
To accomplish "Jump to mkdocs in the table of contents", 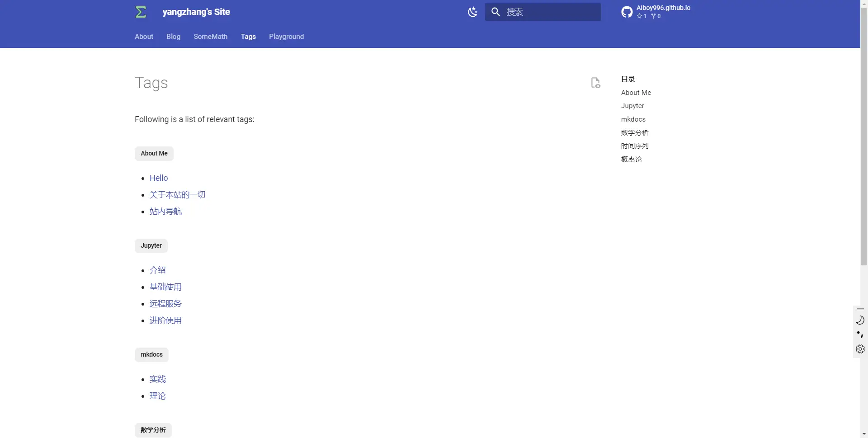I will [633, 119].
